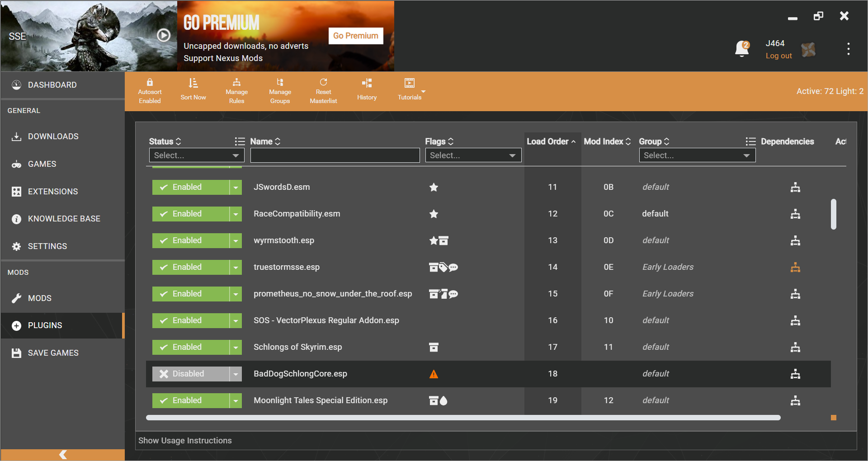Click star flag on RaceCompatibility.esm
The image size is (868, 461).
(x=434, y=214)
